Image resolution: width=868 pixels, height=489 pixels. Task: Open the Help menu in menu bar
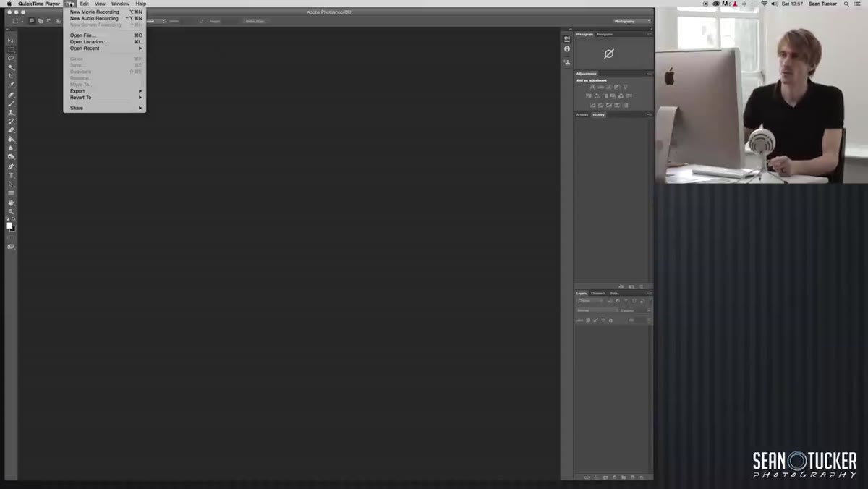[141, 4]
